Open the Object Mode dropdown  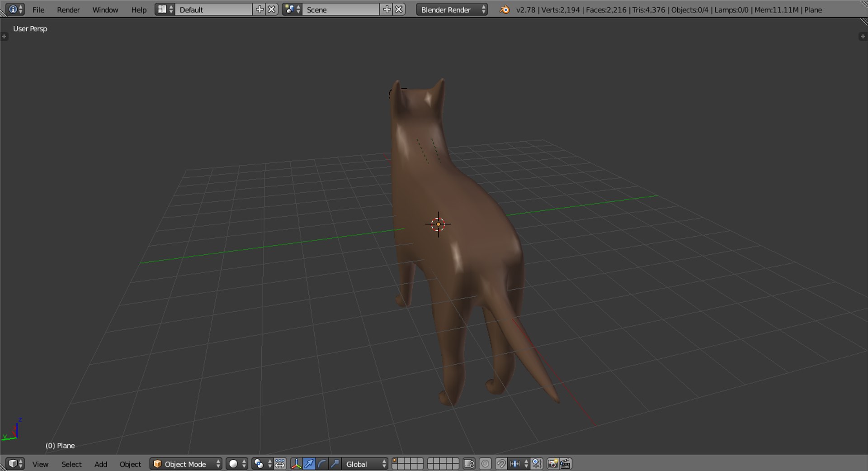coord(186,464)
